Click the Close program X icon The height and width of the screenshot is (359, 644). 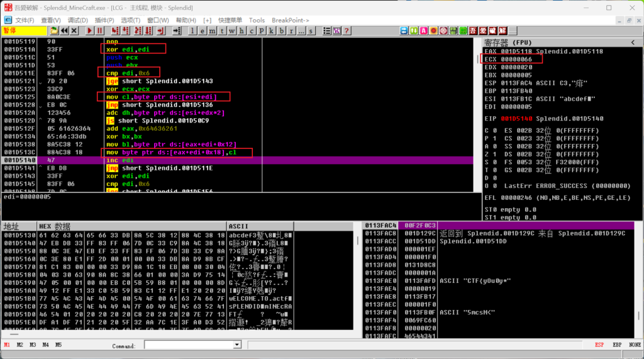(x=74, y=31)
